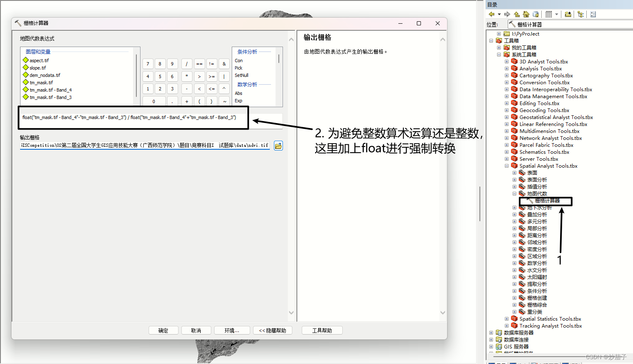The width and height of the screenshot is (633, 364).
Task: Confirm with 确定 button
Action: (x=163, y=330)
